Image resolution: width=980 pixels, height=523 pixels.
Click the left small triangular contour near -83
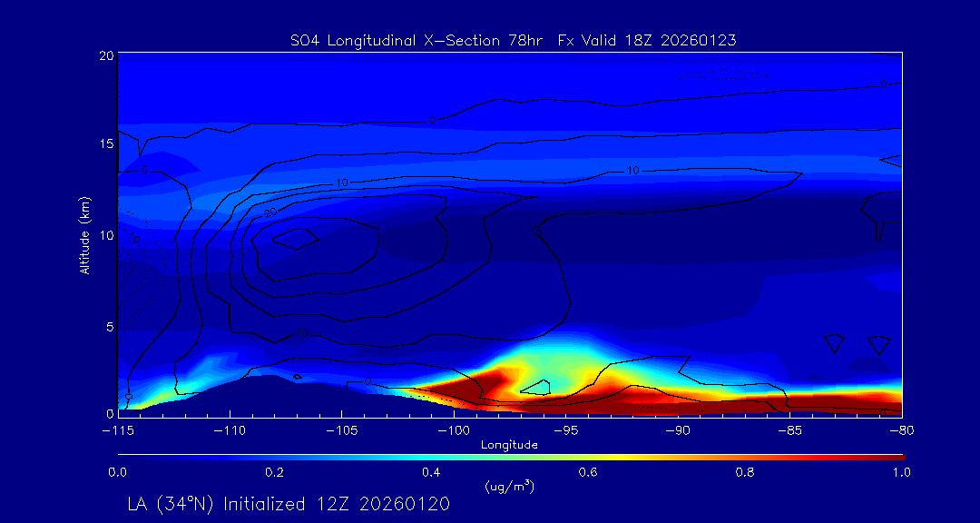835,343
